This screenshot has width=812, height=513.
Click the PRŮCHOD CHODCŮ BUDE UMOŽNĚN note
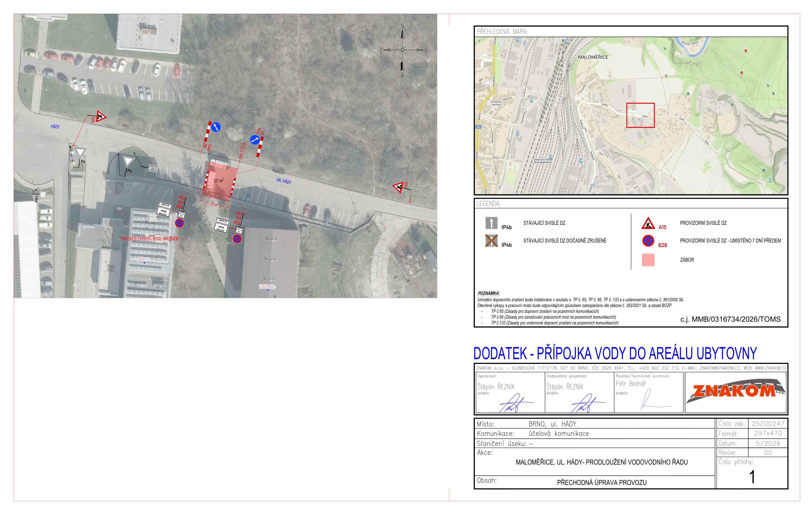[x=149, y=239]
